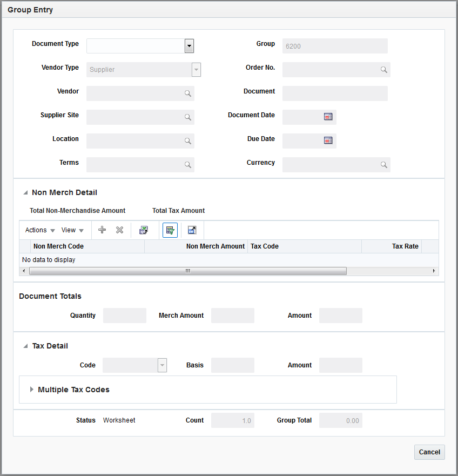This screenshot has width=458, height=476.
Task: Open the Document Date calendar picker
Action: (x=328, y=117)
